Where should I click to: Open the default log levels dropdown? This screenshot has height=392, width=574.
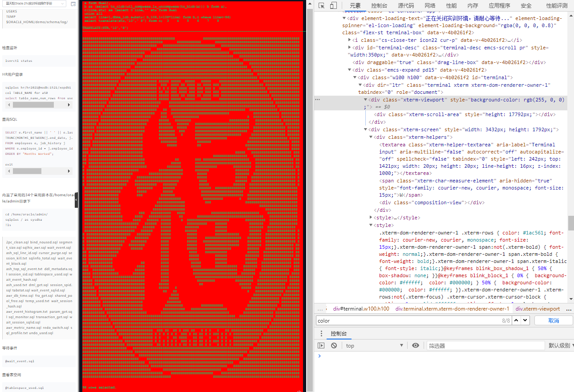(561, 346)
